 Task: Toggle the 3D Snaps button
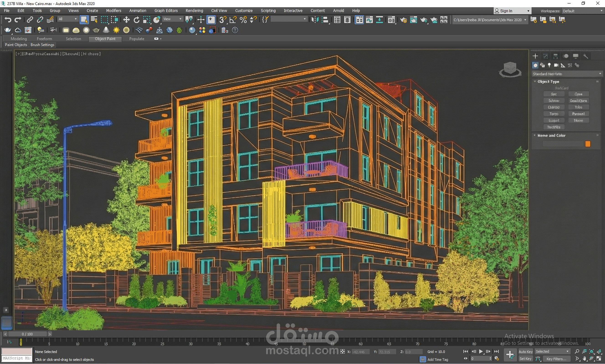[x=223, y=20]
